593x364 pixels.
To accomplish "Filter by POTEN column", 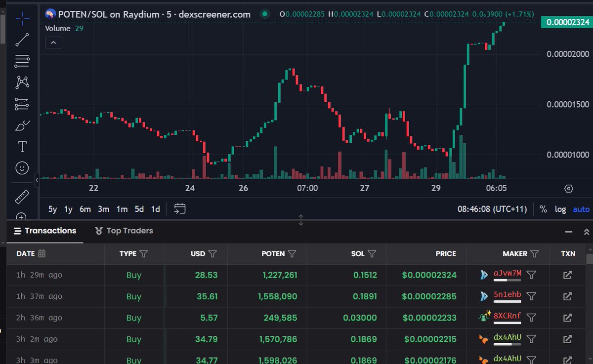I will tap(292, 253).
